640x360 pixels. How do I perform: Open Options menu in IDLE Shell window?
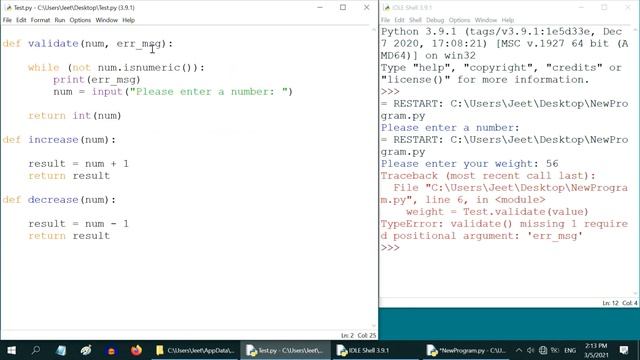[x=459, y=20]
